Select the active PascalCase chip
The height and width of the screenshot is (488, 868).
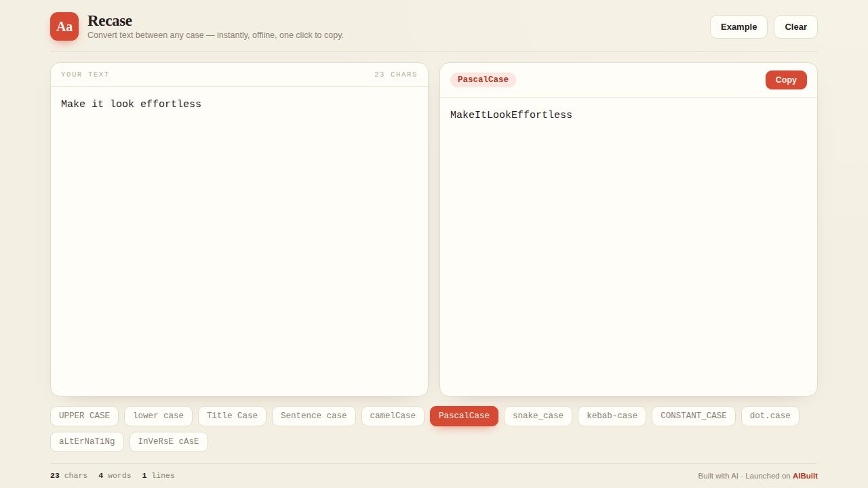tap(464, 416)
